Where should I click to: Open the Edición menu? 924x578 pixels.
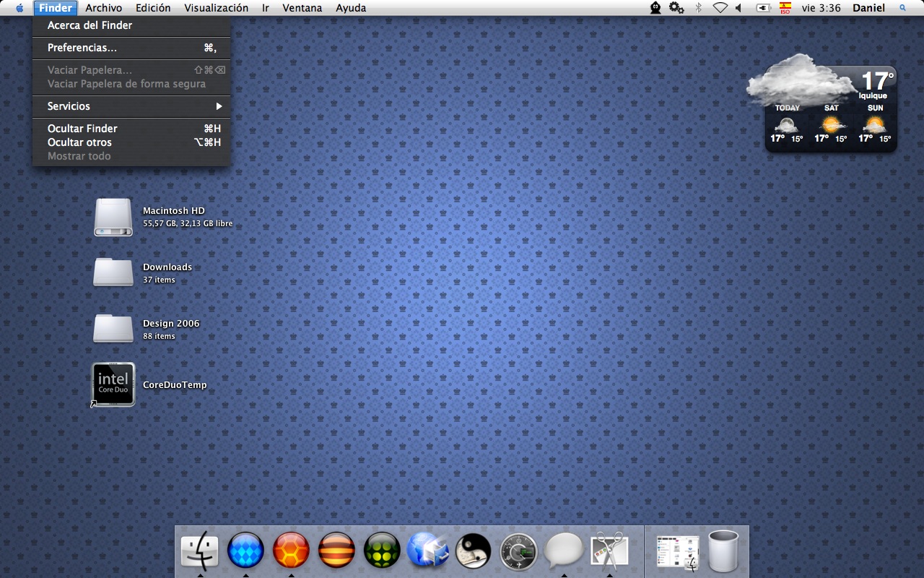(x=153, y=8)
